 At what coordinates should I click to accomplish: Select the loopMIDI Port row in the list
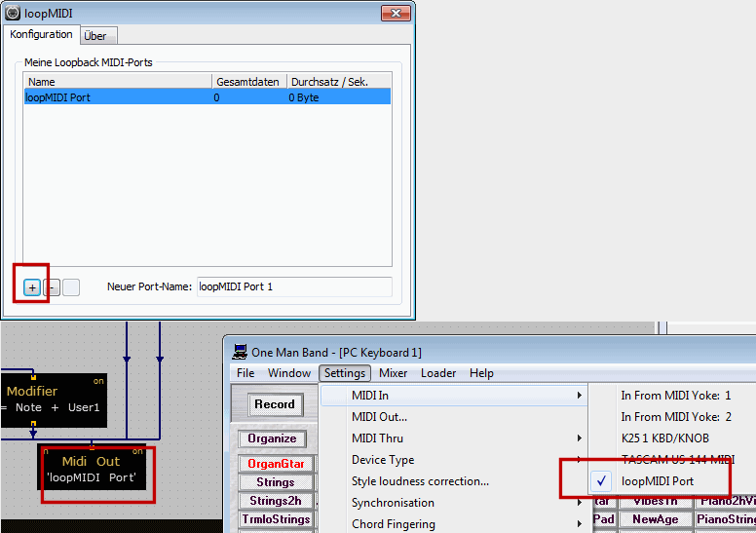(208, 96)
